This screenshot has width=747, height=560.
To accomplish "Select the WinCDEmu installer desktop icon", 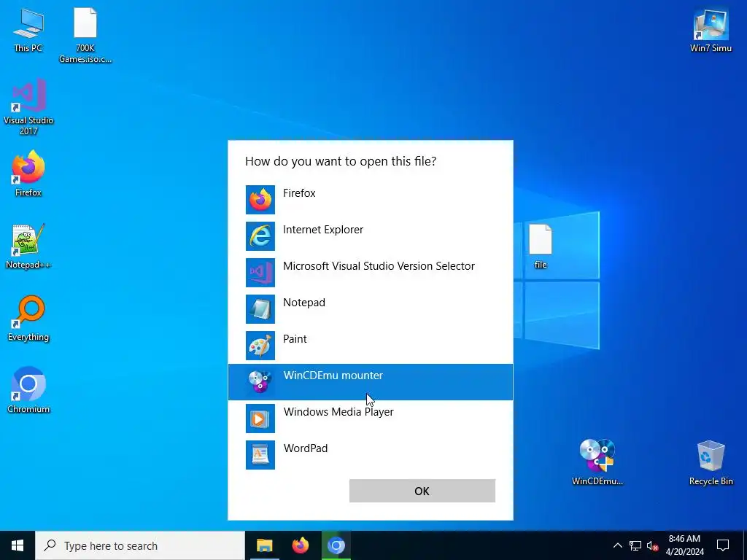I will click(597, 462).
